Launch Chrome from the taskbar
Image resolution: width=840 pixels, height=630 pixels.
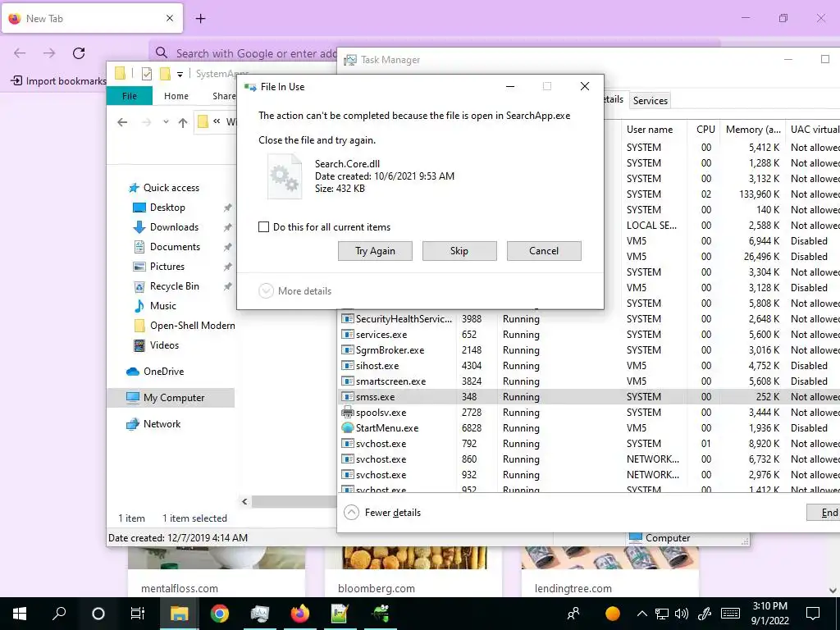(x=219, y=614)
